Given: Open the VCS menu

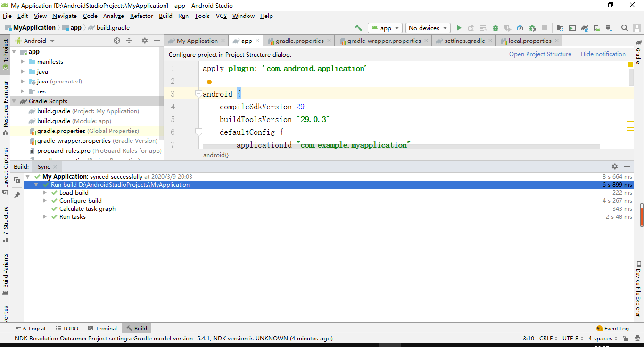Looking at the screenshot, I should [221, 16].
